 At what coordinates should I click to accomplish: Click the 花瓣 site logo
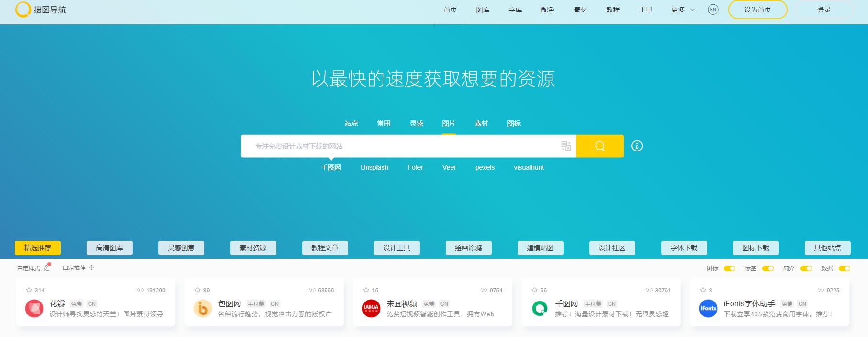pos(34,308)
